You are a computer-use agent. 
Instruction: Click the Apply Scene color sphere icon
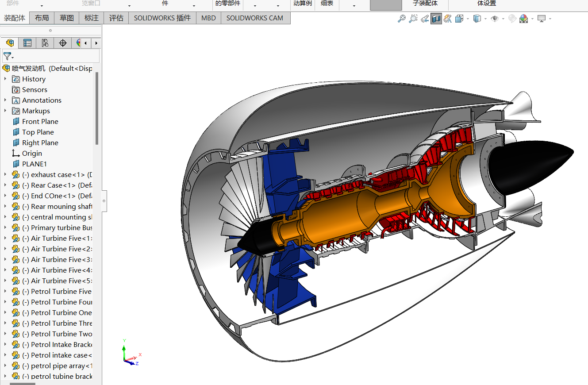524,19
